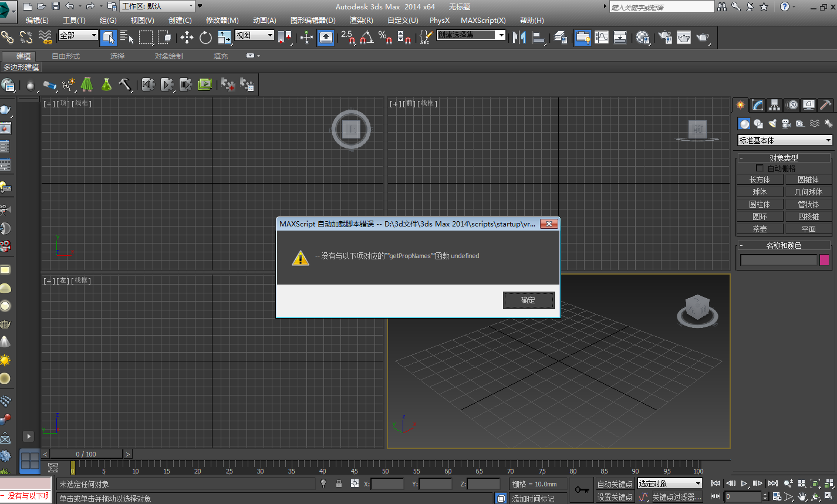The width and height of the screenshot is (837, 504).
Task: Switch to the Modify command panel tab
Action: tap(758, 105)
